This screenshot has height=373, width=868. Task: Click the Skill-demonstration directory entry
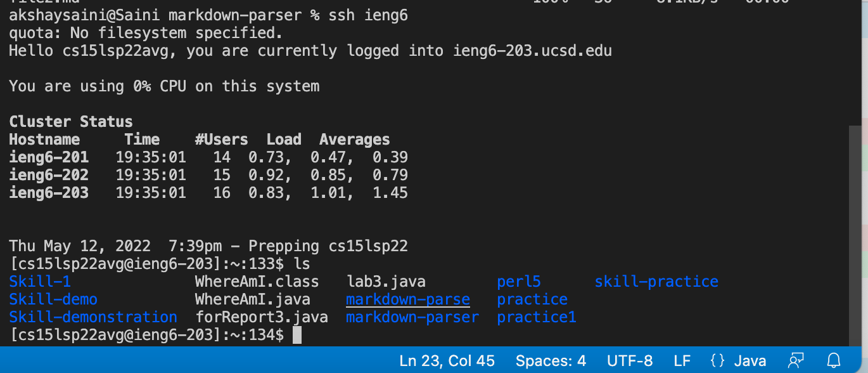click(x=93, y=317)
